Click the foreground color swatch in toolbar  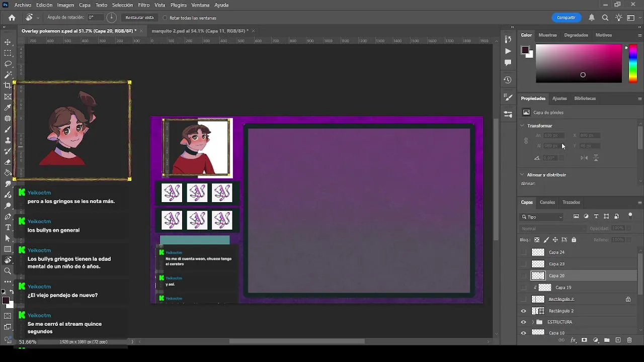point(6,301)
